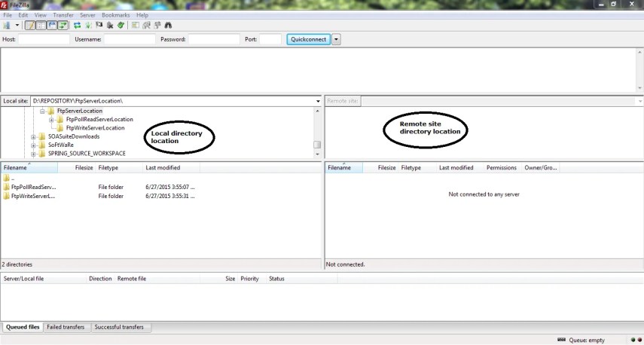The image size is (644, 345).
Task: Sort local files by Last modified column
Action: click(172, 167)
